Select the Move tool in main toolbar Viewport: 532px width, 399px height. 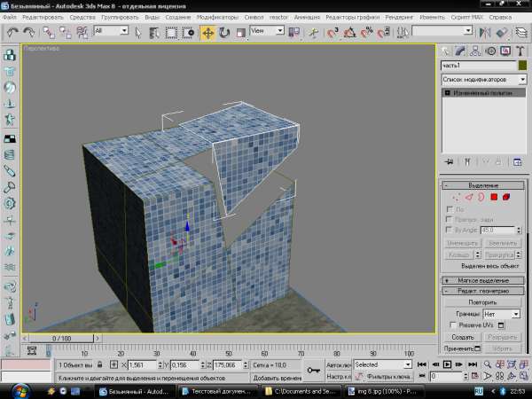[x=207, y=32]
